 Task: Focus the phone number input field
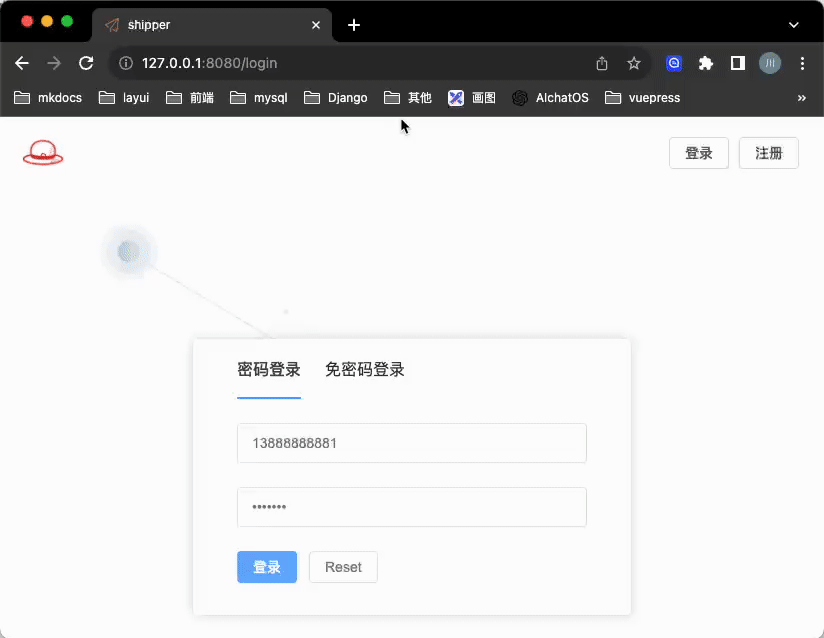(411, 443)
